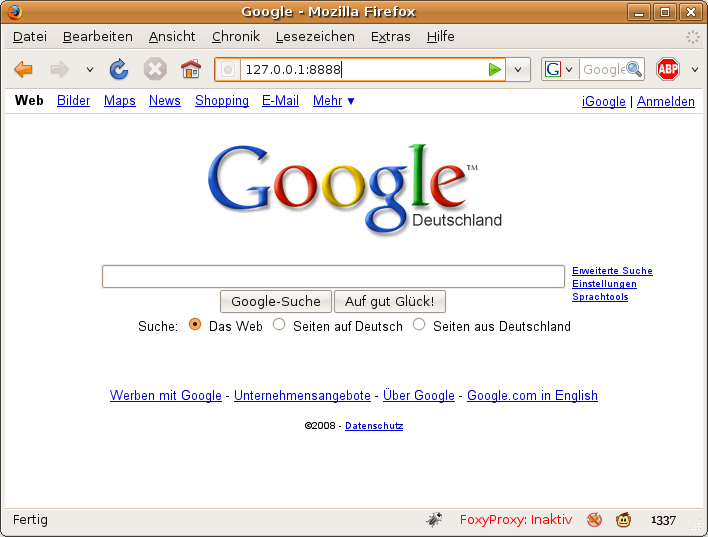This screenshot has width=708, height=537.
Task: Open the search engine selector dropdown
Action: 569,70
